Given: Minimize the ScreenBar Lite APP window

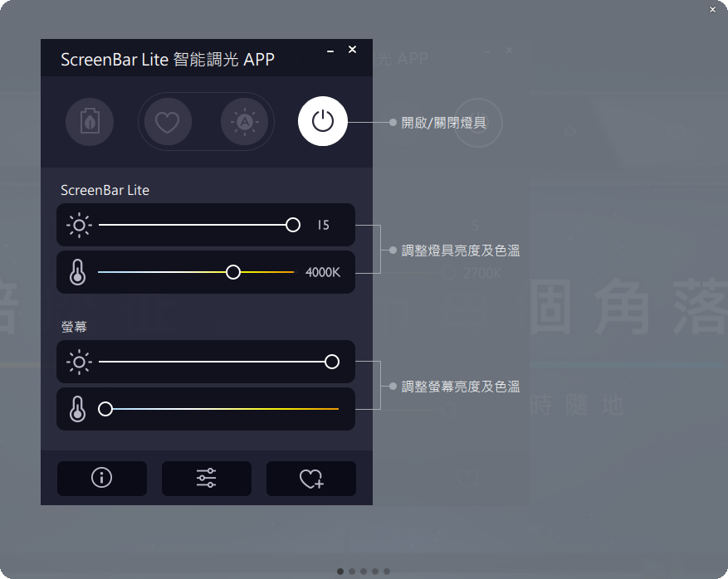Looking at the screenshot, I should pyautogui.click(x=330, y=51).
